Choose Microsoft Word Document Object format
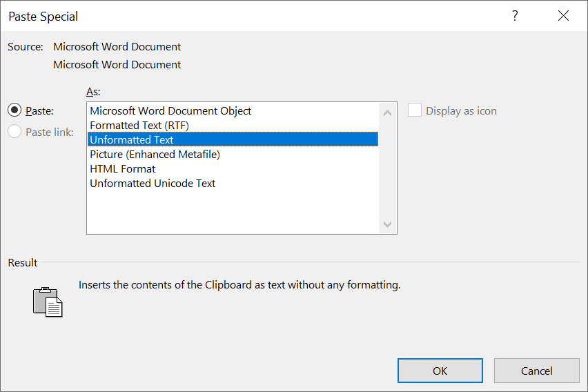588x392 pixels. (233, 110)
